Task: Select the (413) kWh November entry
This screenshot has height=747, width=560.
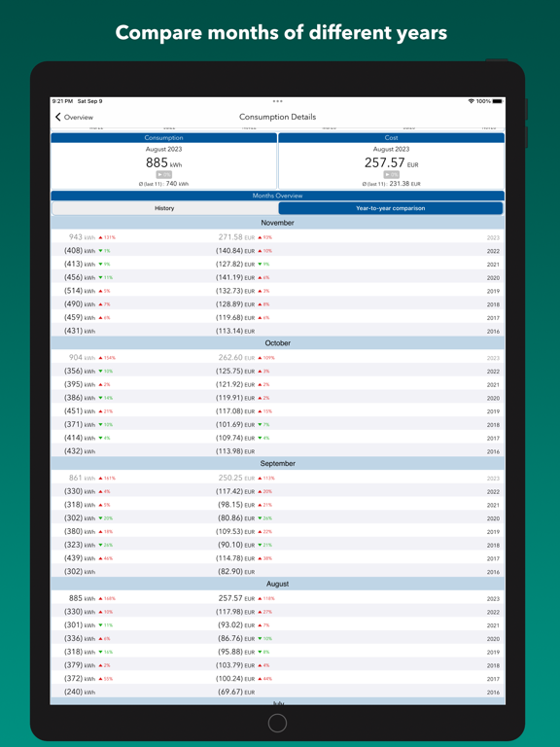Action: coord(80,264)
